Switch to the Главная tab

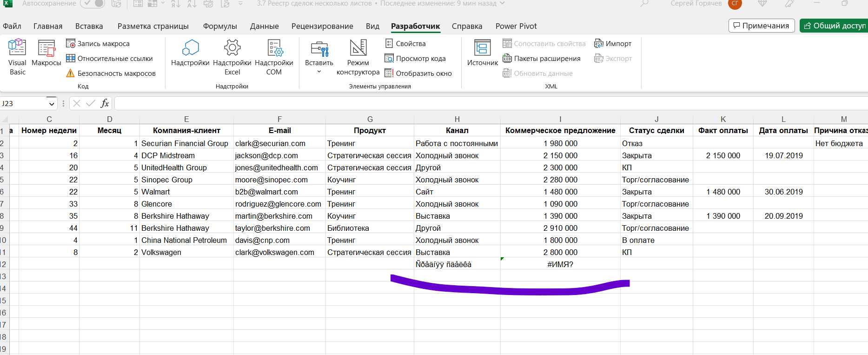48,26
